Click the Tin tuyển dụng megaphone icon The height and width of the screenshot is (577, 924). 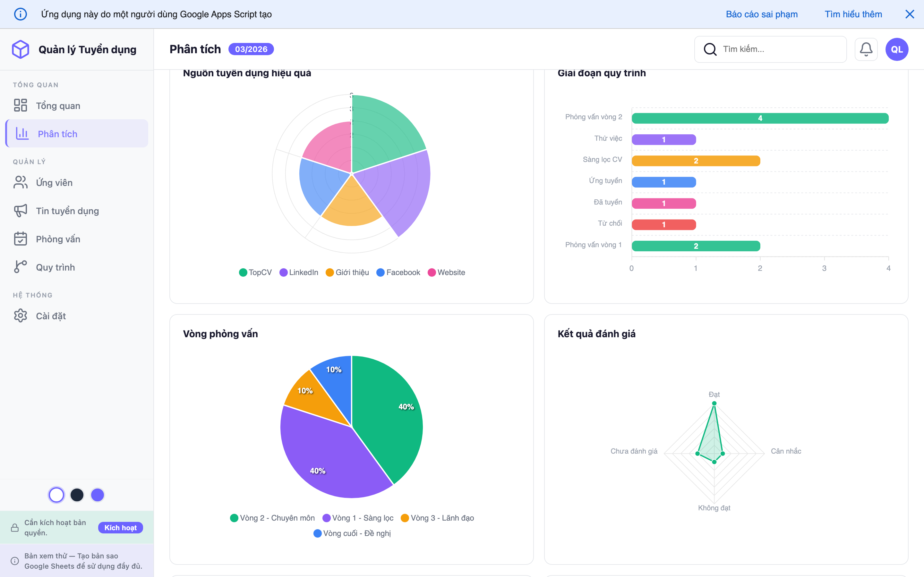click(x=21, y=211)
